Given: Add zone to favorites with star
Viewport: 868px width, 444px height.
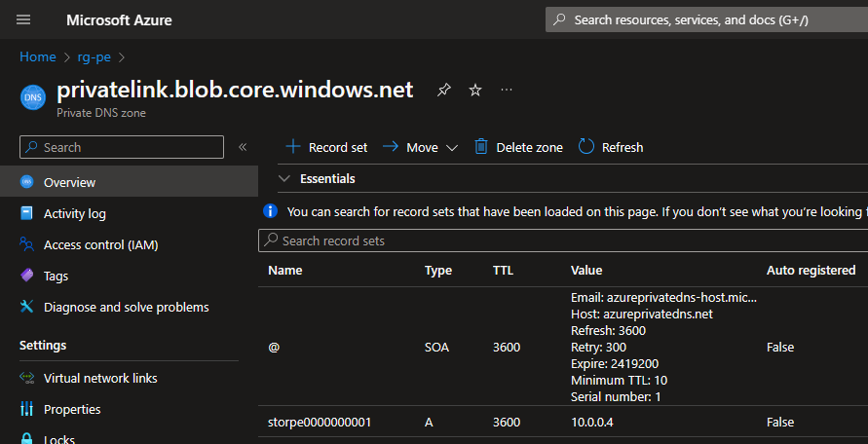Looking at the screenshot, I should click(x=475, y=90).
